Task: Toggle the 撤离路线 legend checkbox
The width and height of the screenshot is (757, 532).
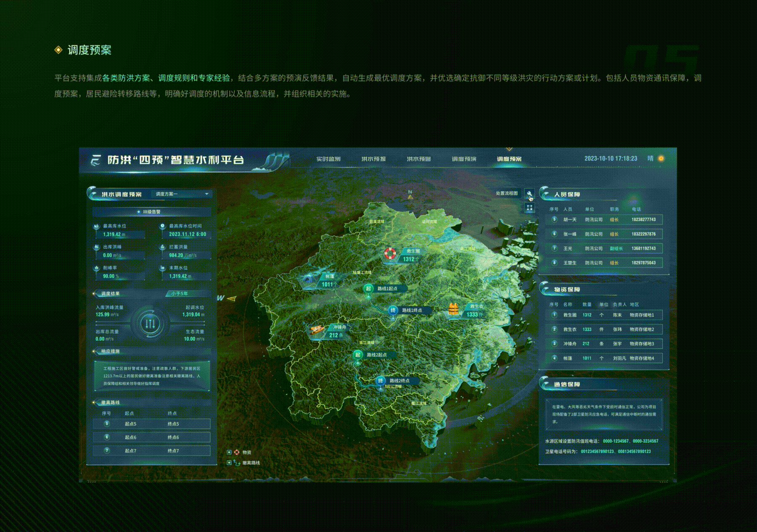Action: tap(229, 462)
